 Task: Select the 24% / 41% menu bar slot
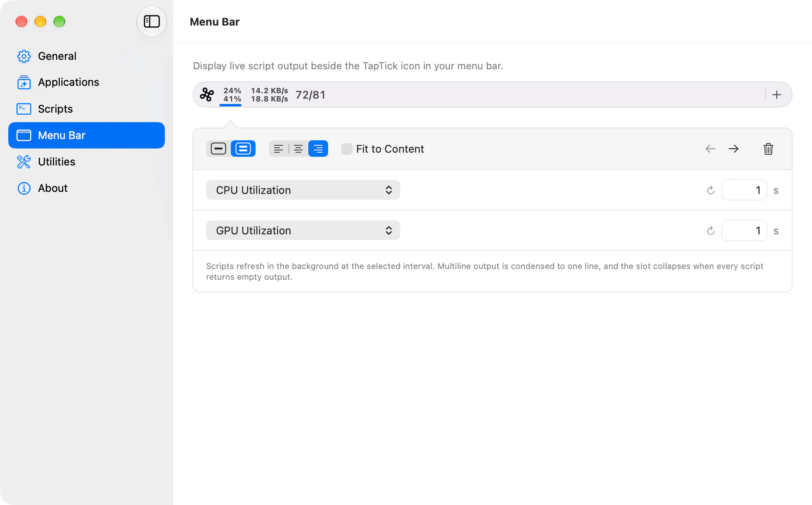[232, 95]
